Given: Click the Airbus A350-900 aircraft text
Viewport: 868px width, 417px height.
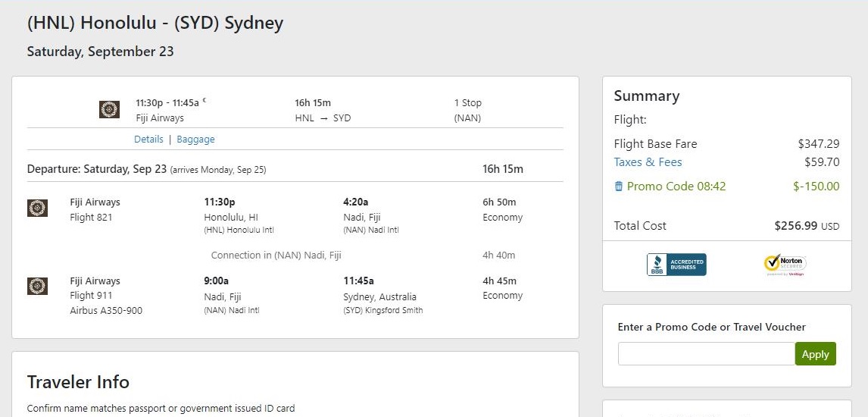Looking at the screenshot, I should tap(106, 311).
